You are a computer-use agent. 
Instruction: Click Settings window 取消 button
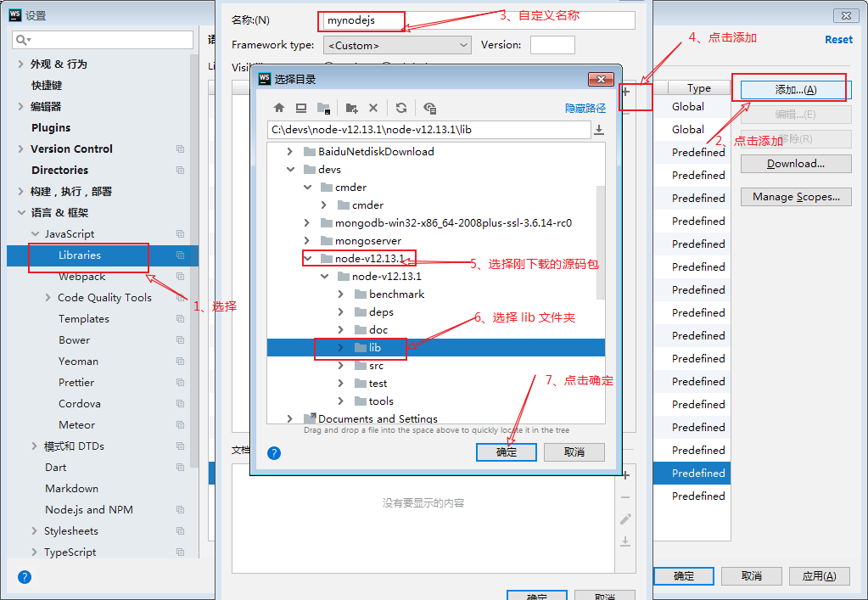pos(751,576)
